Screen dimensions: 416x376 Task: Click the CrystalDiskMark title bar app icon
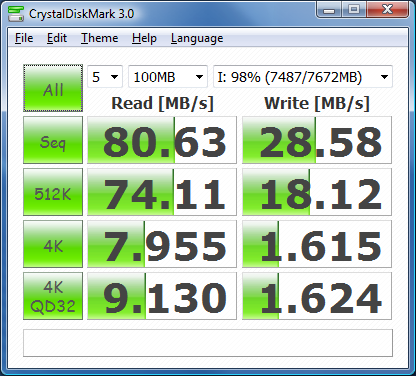[x=16, y=13]
